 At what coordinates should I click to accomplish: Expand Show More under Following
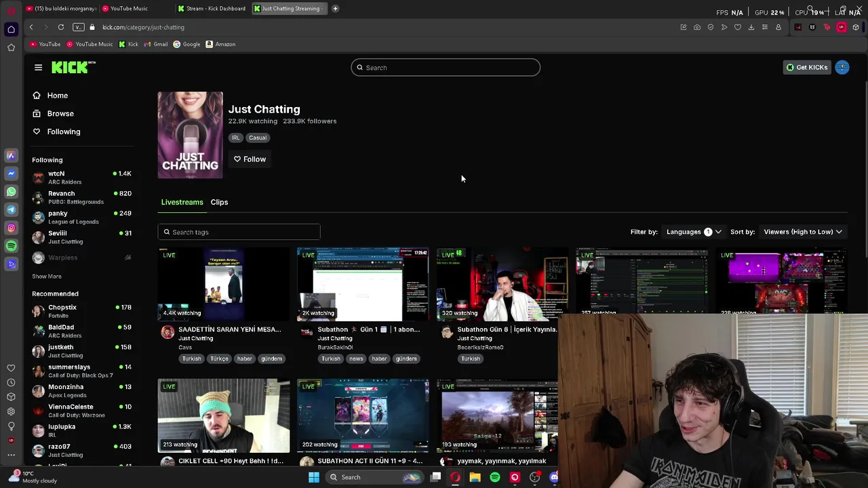tap(47, 277)
